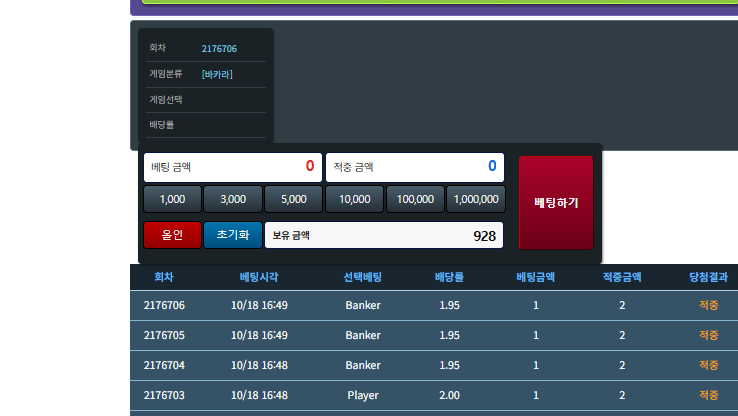Click the 베팅시각 column header
Viewport: 738px width, 416px height.
[x=259, y=277]
